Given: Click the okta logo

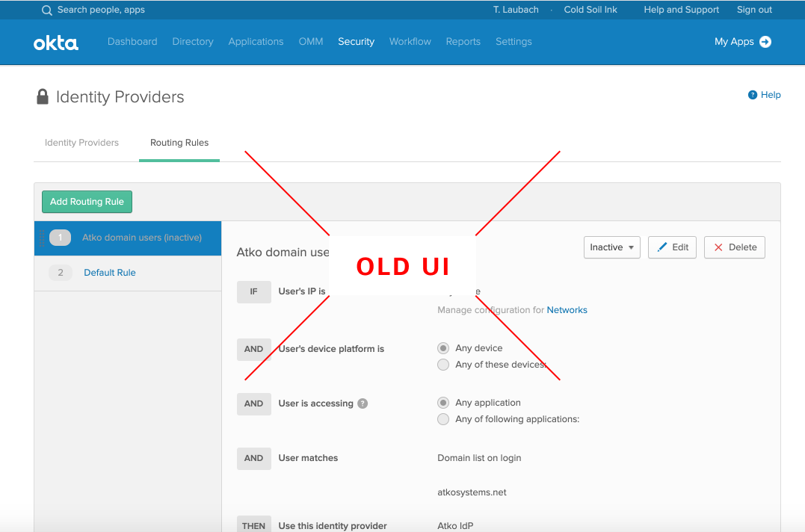Looking at the screenshot, I should pos(56,43).
